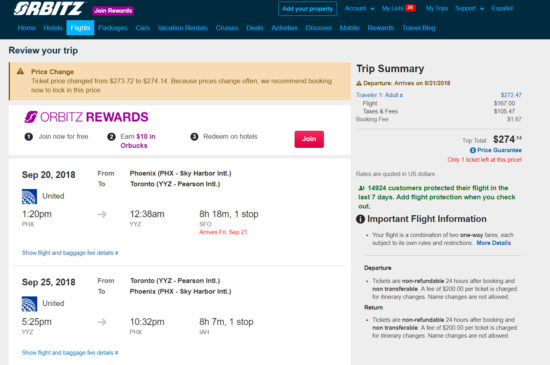Screen dimensions: 550x365
Task: Open the More Details link
Action: click(494, 243)
